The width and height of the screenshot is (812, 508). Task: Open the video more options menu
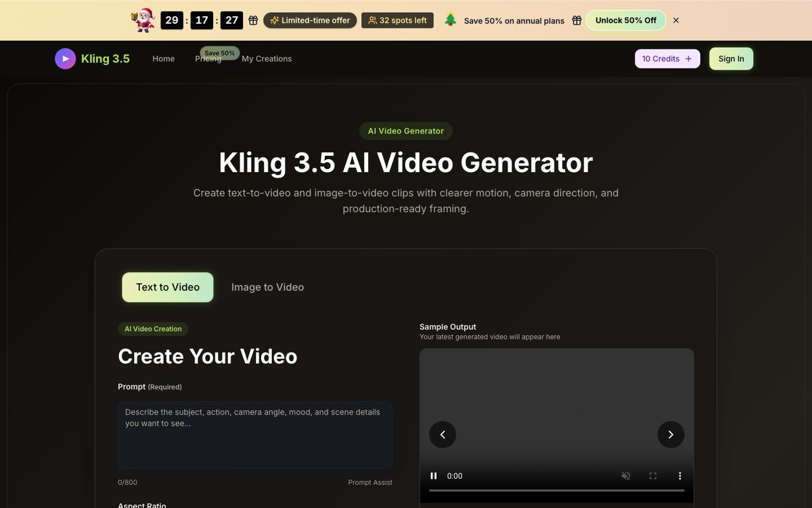(x=680, y=475)
